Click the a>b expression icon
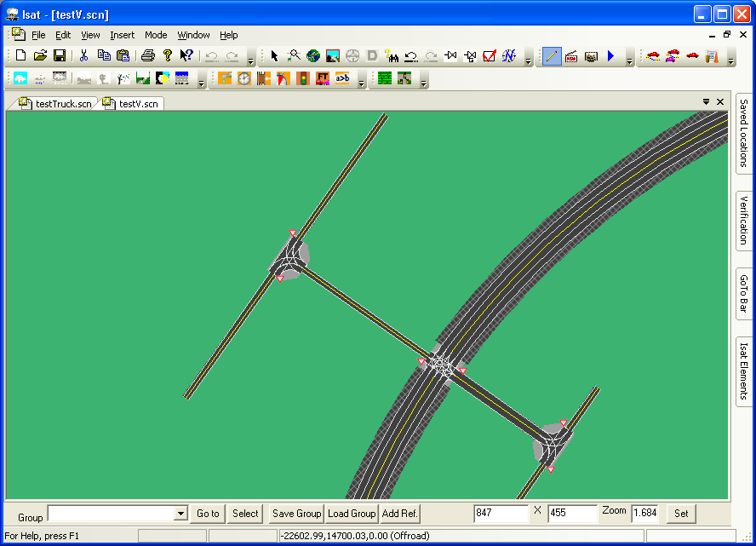This screenshot has width=756, height=546. pos(342,78)
